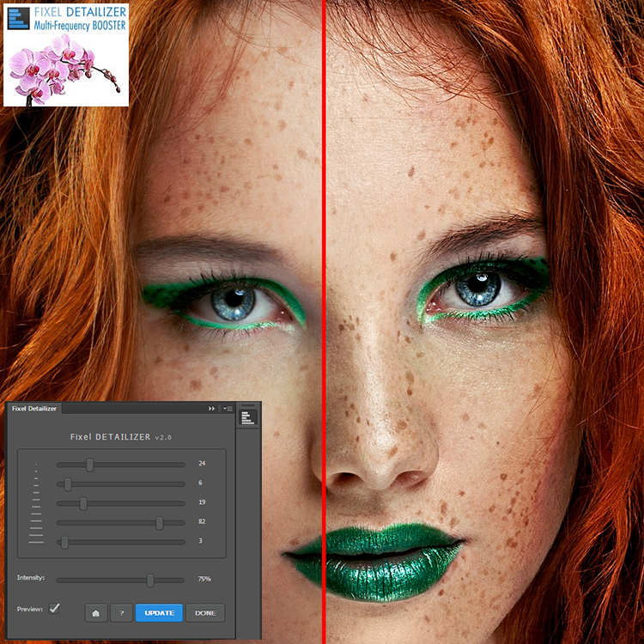The height and width of the screenshot is (644, 644).
Task: Open the panel flyout menu
Action: click(227, 409)
